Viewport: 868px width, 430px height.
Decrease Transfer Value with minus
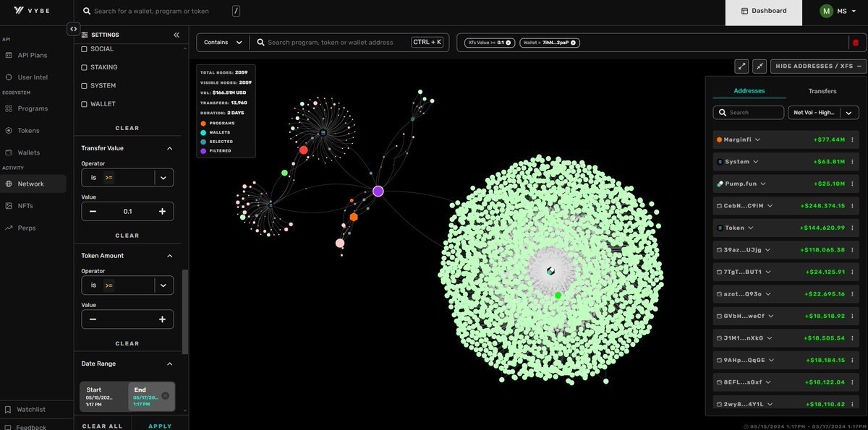(93, 211)
